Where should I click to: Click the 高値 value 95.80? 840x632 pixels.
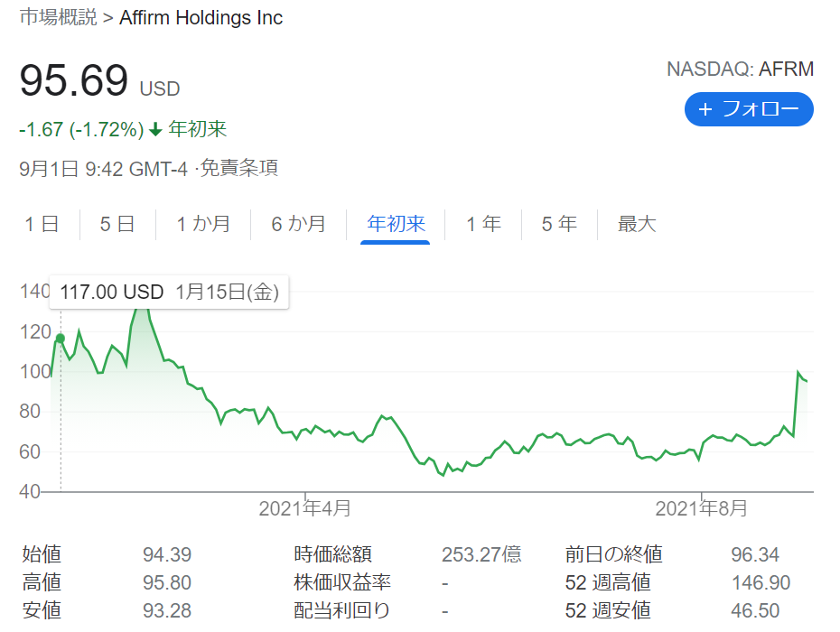click(x=167, y=582)
